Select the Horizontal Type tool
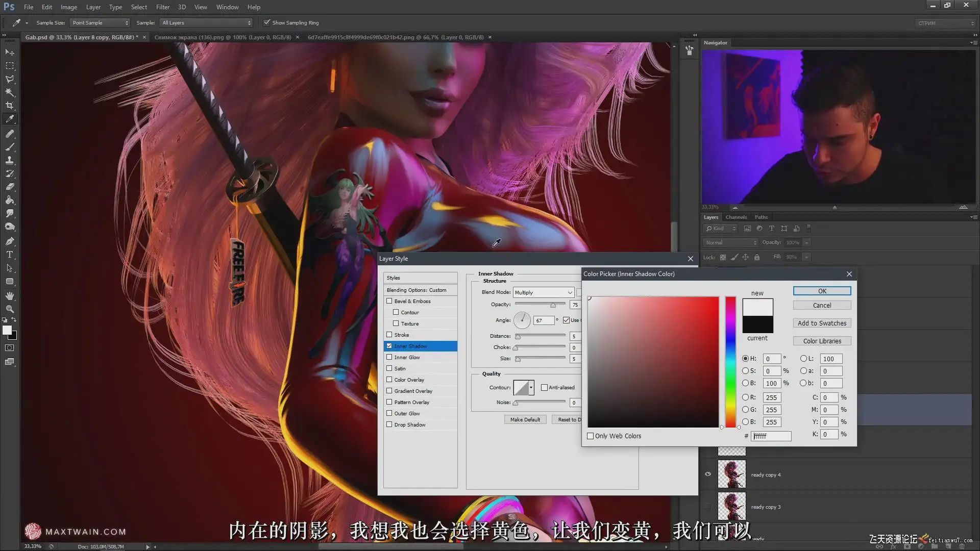980x551 pixels. [x=10, y=255]
